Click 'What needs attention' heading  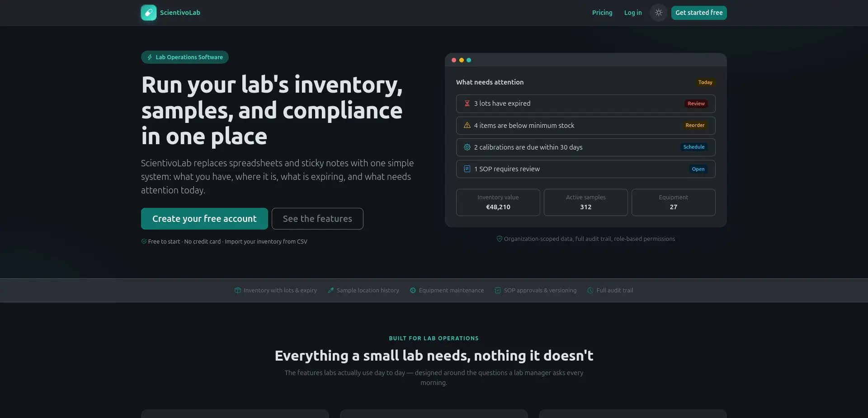pyautogui.click(x=490, y=82)
